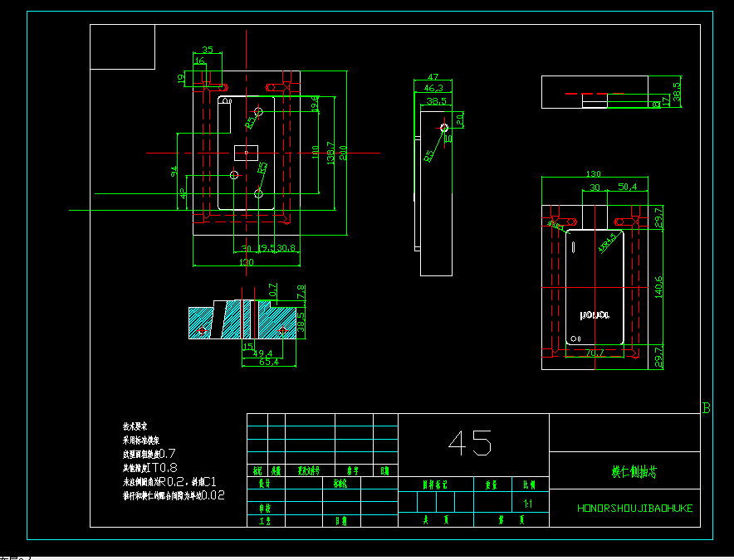Click the "100" vertical dimension text
The width and height of the screenshot is (734, 560).
tap(315, 152)
